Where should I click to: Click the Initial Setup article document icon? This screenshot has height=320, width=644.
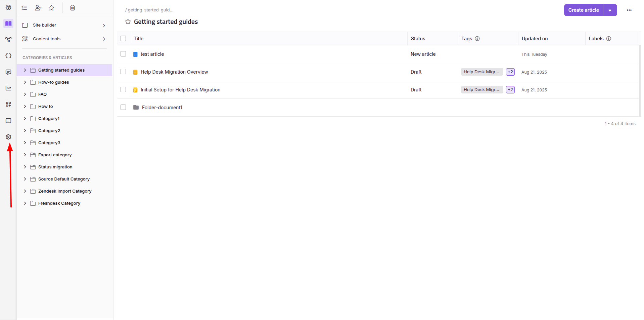(x=135, y=90)
